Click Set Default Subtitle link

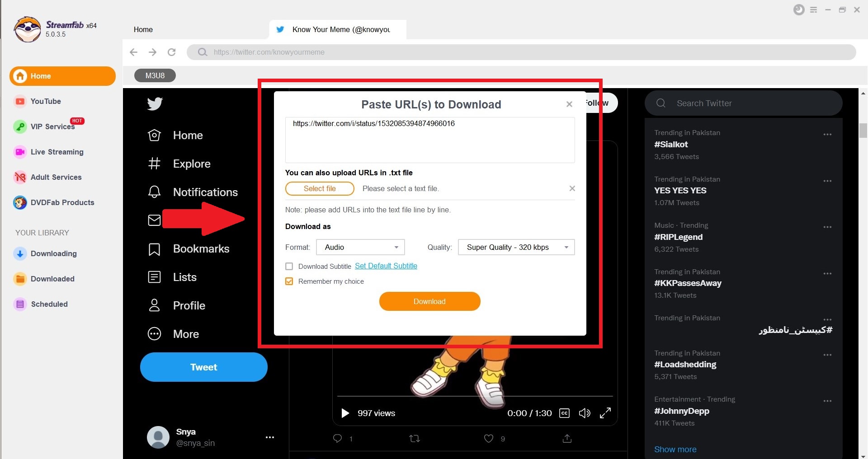click(386, 266)
